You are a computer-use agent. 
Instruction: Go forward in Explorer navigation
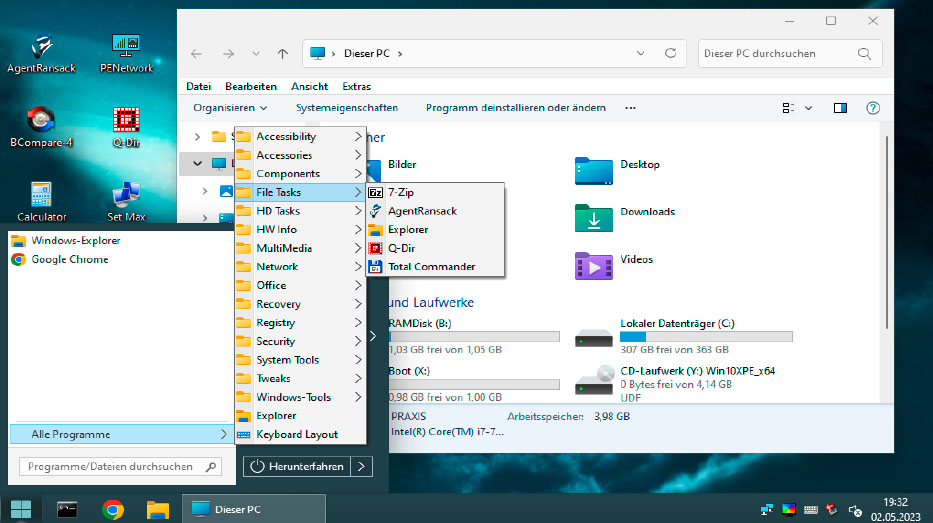228,54
